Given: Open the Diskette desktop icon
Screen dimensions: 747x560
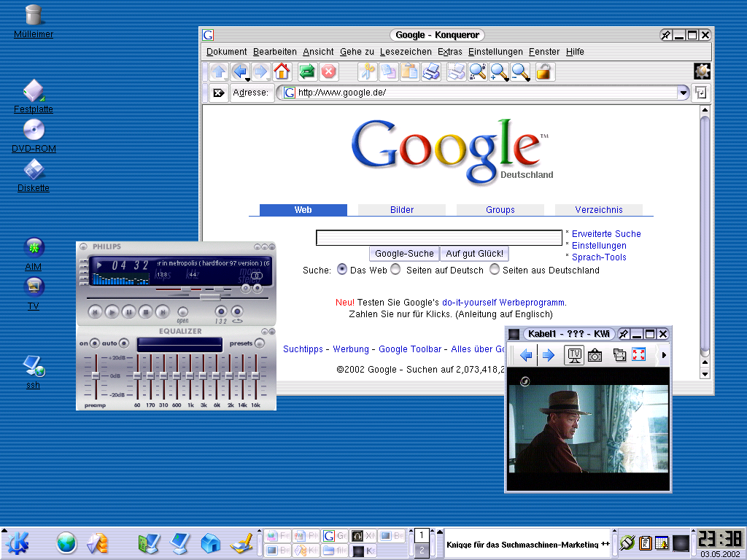Looking at the screenshot, I should pyautogui.click(x=34, y=169).
